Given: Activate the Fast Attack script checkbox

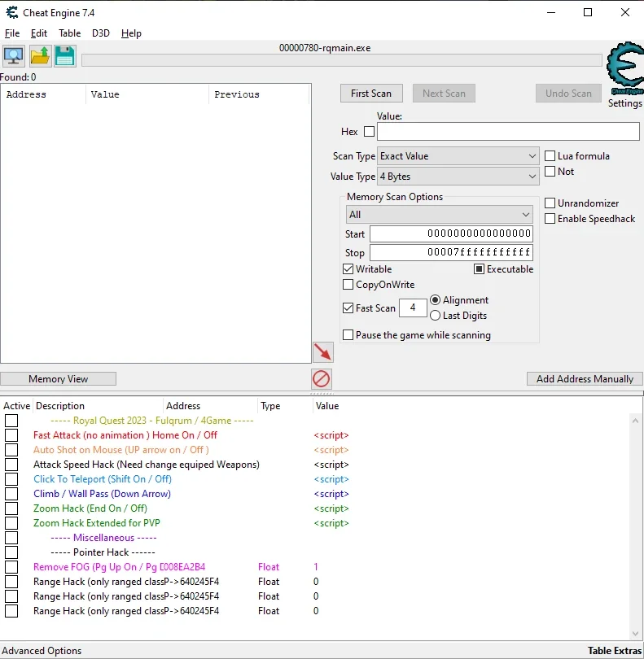Looking at the screenshot, I should [x=11, y=435].
